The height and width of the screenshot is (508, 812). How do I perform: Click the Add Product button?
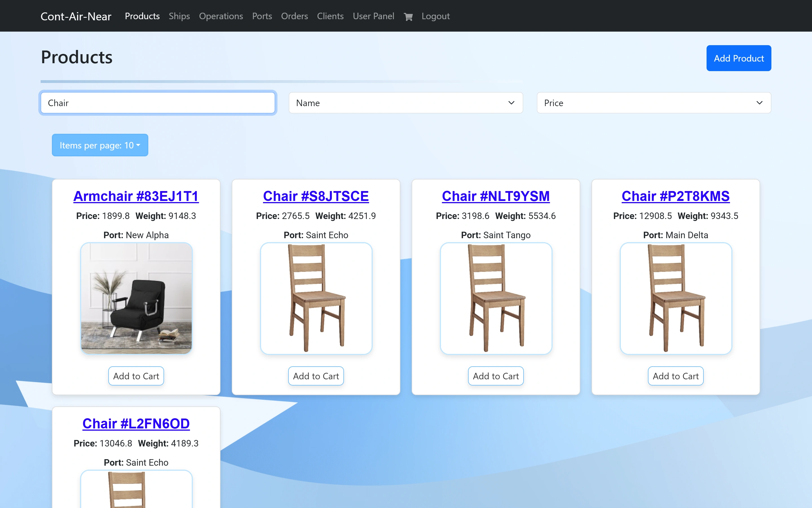pos(738,58)
